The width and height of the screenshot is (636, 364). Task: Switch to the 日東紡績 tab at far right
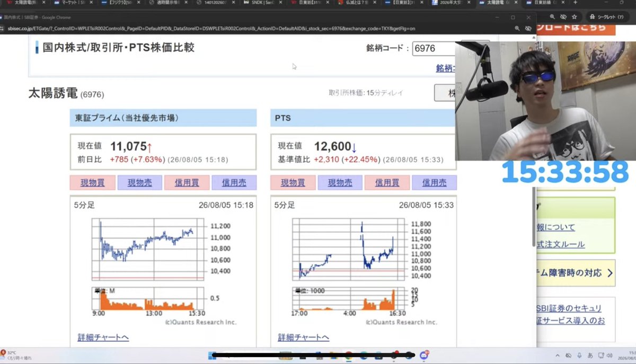click(545, 3)
